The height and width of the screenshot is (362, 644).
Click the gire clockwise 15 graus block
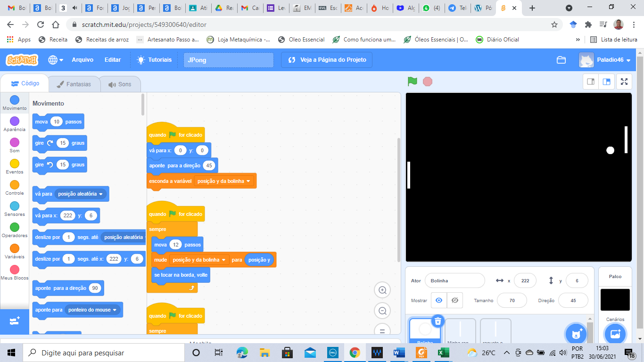click(x=60, y=143)
